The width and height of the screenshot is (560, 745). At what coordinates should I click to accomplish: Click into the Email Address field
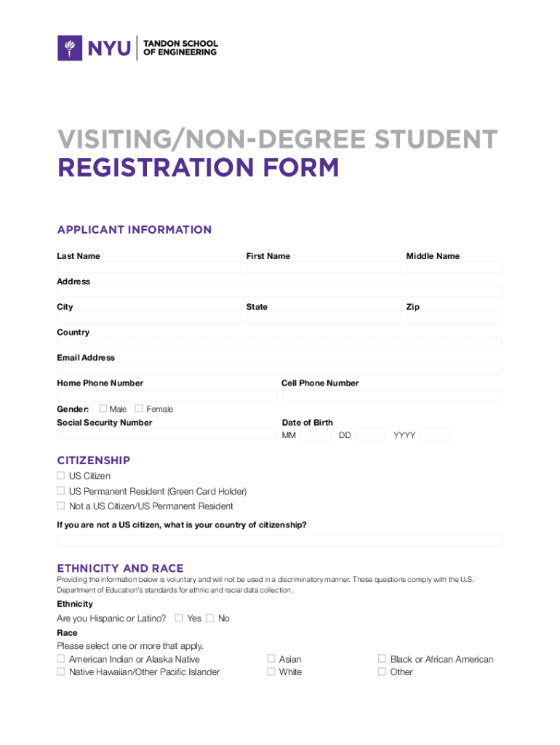click(x=279, y=369)
